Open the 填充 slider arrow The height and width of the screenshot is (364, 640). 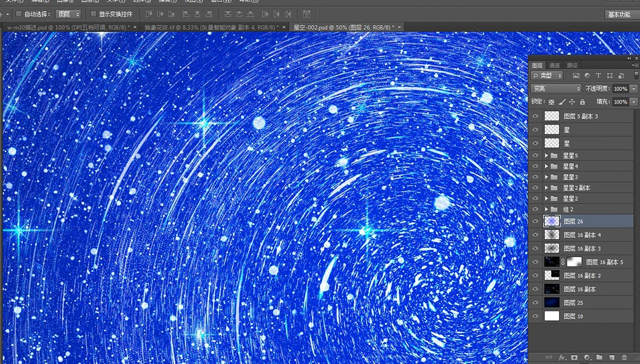(633, 102)
